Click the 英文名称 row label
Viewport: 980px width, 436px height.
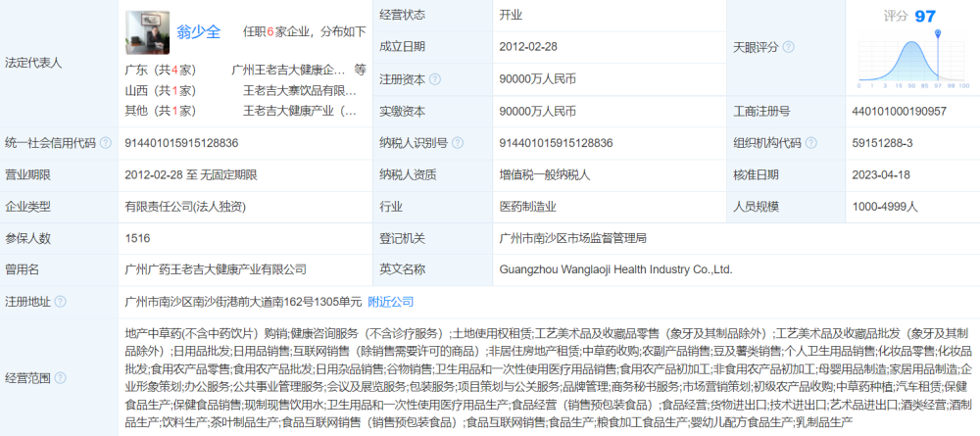tap(402, 269)
